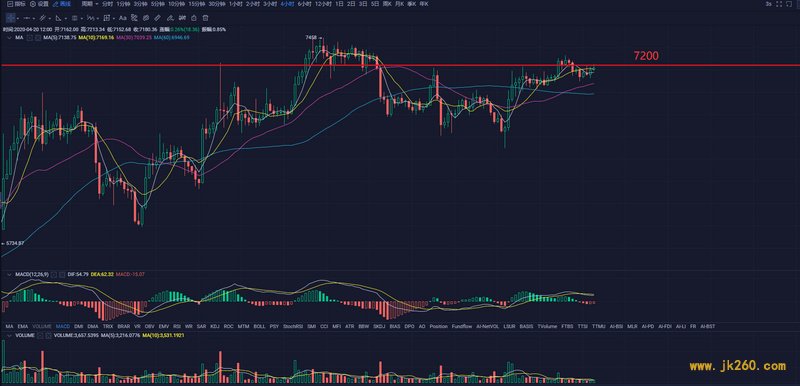Toggle VOLUME indicator visibility box
Screen dimensions: 800x386
click(40, 336)
